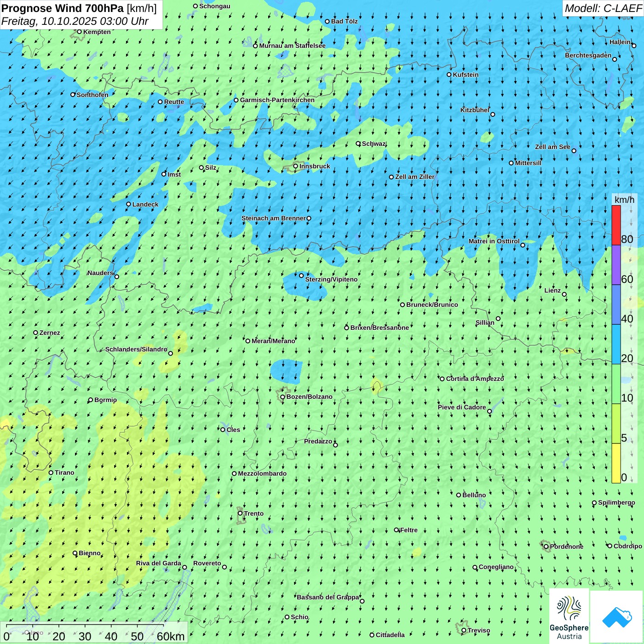Click the 'Schlanders/Silandro' label
Image resolution: width=644 pixels, height=644 pixels.
(x=136, y=349)
